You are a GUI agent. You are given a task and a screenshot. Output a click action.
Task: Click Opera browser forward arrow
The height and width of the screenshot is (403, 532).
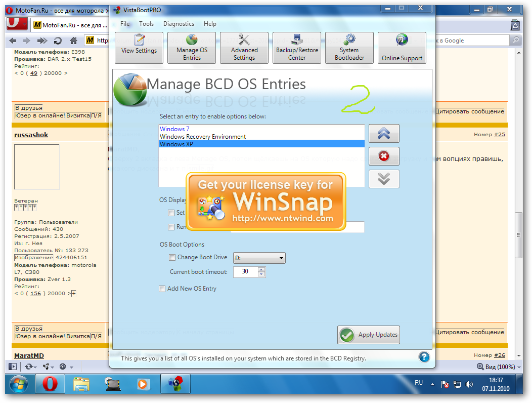pyautogui.click(x=26, y=41)
